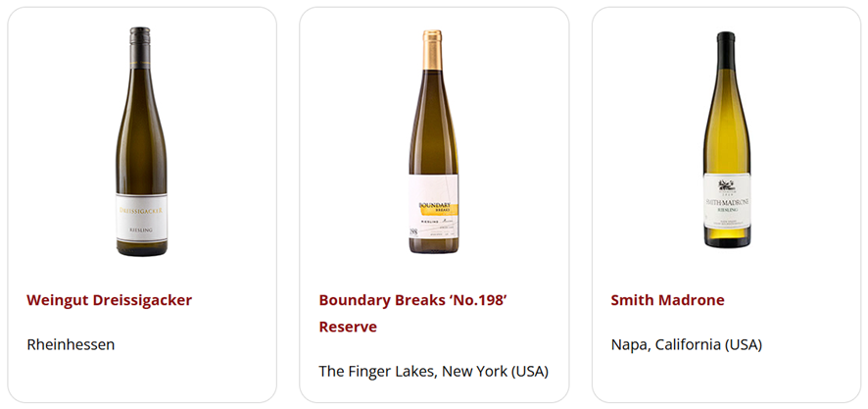Screen dimensions: 868x409
Task: Click the dark capsule top of Dreissigacker bottle
Action: click(142, 39)
